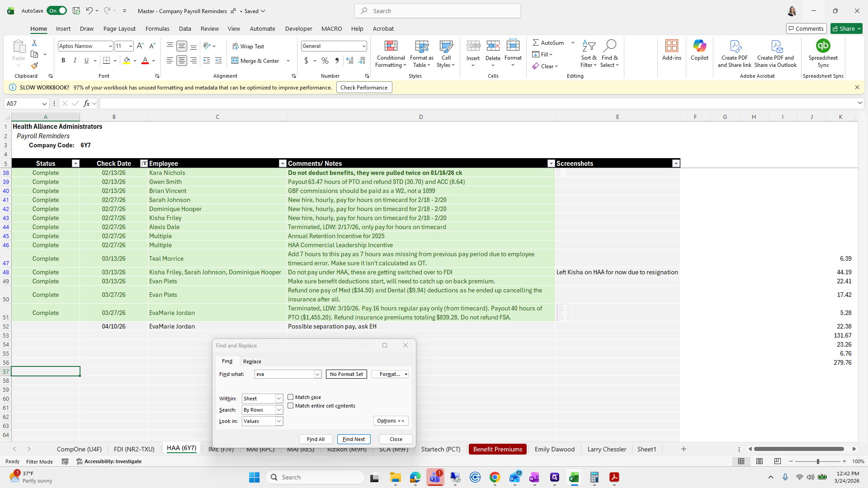Open the Status column filter dropdown
The image size is (868, 488).
(x=75, y=164)
